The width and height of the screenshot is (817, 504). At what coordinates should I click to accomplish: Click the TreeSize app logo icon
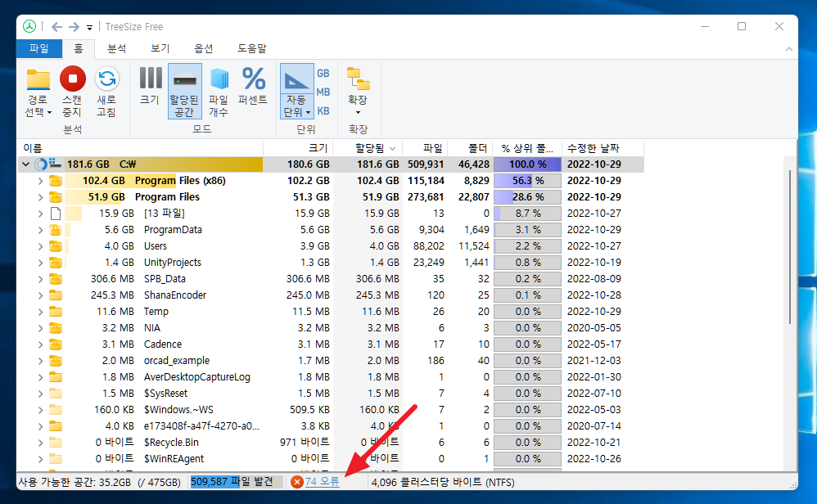click(x=29, y=26)
